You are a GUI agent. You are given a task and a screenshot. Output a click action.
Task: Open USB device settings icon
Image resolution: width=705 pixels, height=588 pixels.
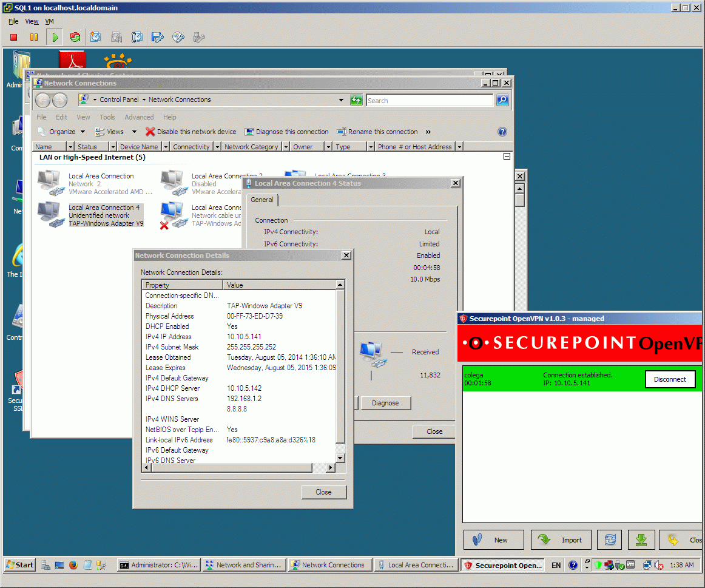pos(199,37)
